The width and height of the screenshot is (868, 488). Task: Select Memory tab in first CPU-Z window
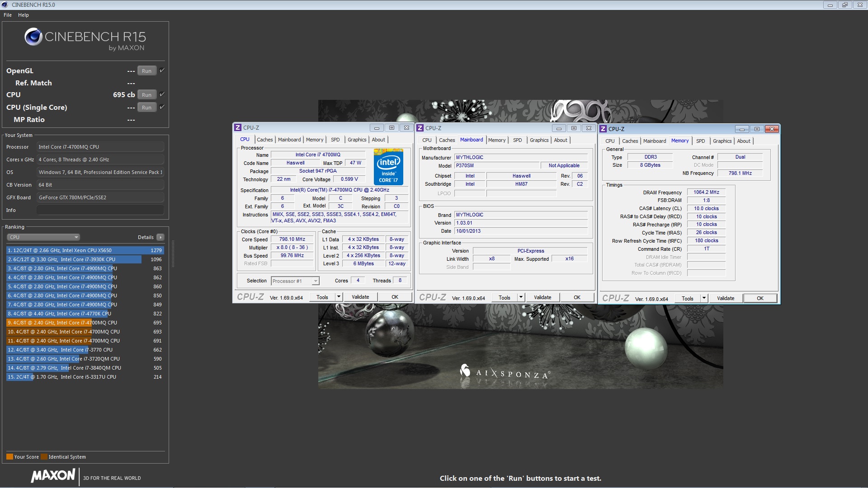point(315,140)
